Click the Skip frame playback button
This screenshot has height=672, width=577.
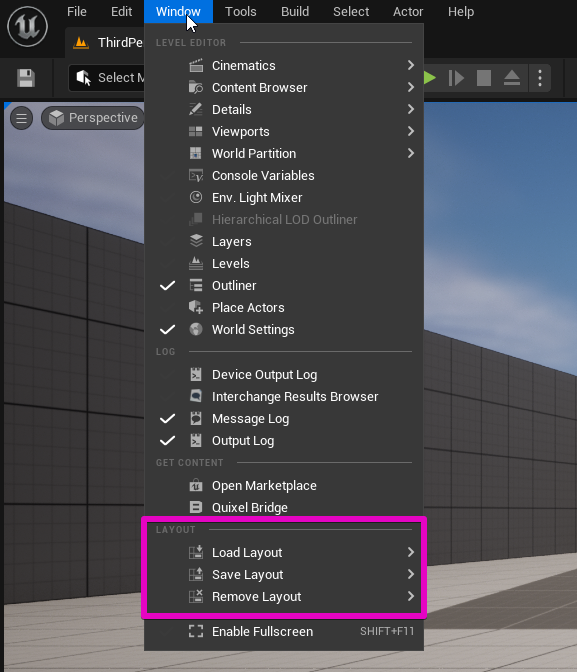[x=456, y=78]
